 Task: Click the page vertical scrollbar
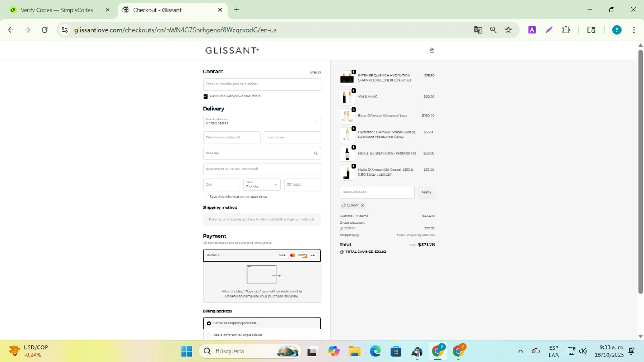pyautogui.click(x=641, y=172)
